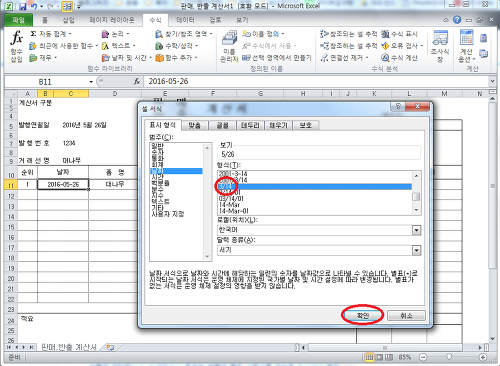
Task: Click the Format Cells dialog help button
Action: point(398,106)
